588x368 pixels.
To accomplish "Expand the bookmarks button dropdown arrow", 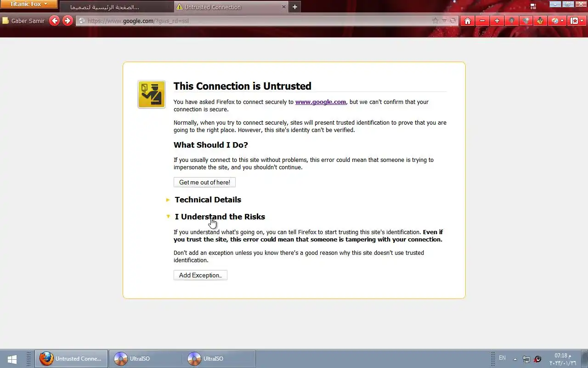I will (x=582, y=21).
